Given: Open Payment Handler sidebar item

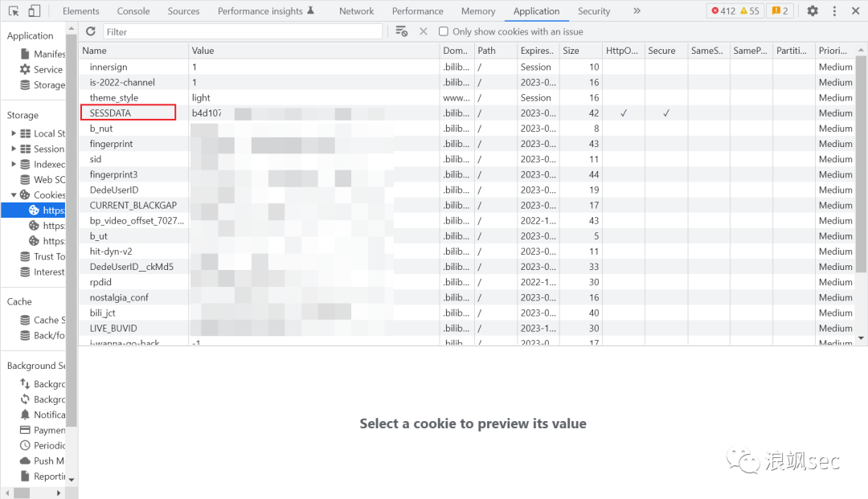Looking at the screenshot, I should pyautogui.click(x=43, y=430).
